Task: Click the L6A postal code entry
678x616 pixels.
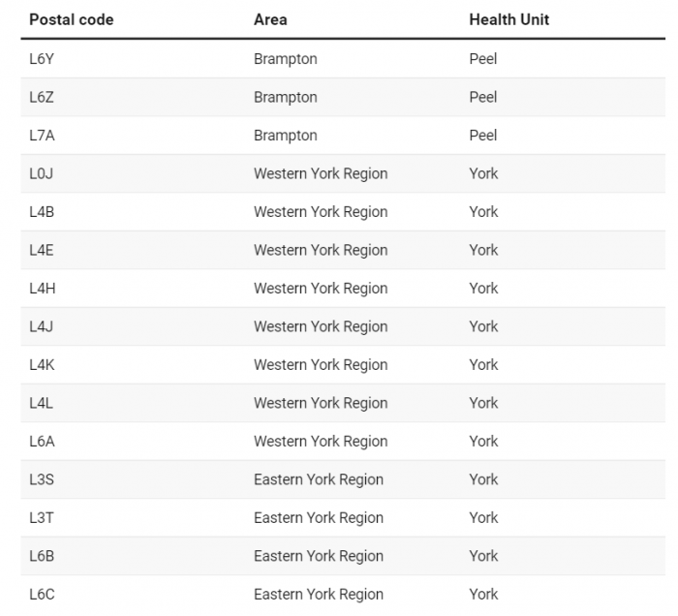Action: point(42,442)
